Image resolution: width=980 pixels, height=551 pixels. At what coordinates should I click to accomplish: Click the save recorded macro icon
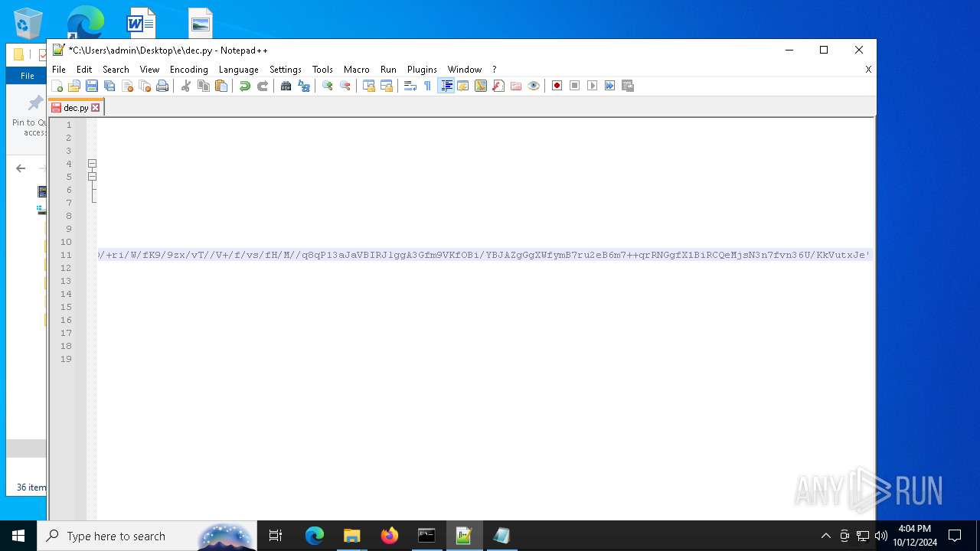click(x=628, y=86)
